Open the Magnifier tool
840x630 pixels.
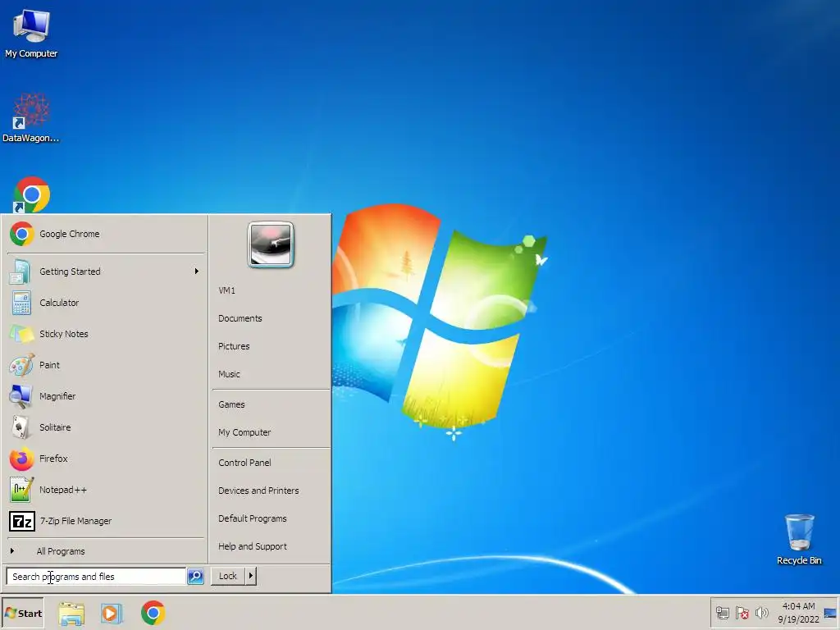(106, 396)
